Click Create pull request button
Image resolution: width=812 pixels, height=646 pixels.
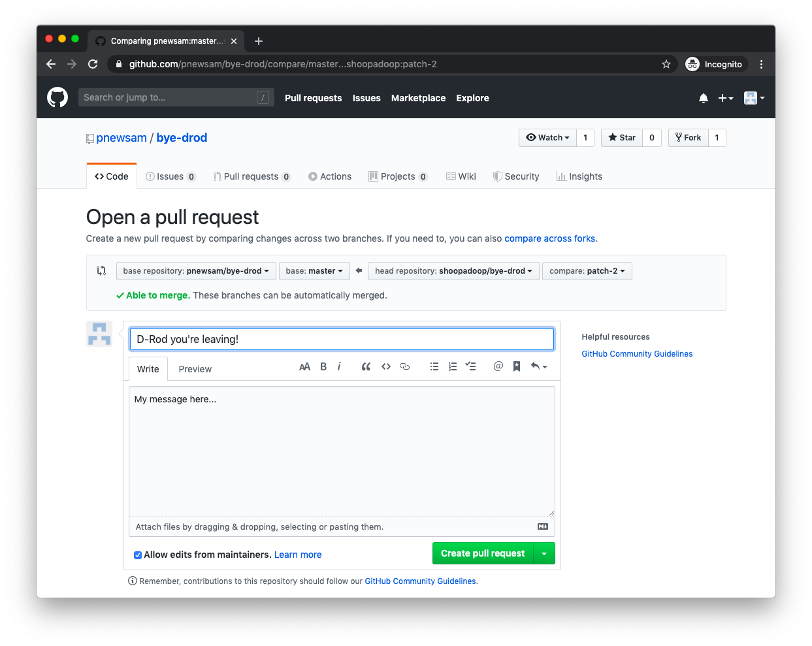pyautogui.click(x=483, y=553)
